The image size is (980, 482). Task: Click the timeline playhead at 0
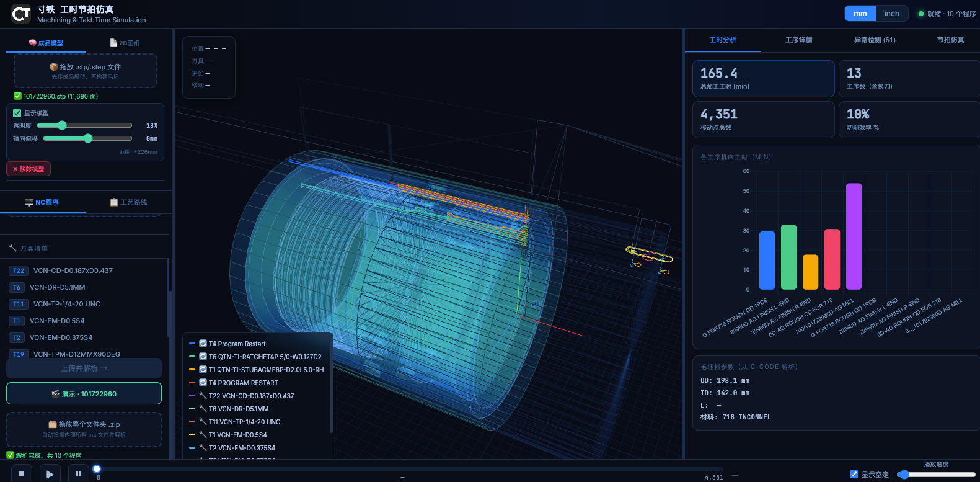97,469
